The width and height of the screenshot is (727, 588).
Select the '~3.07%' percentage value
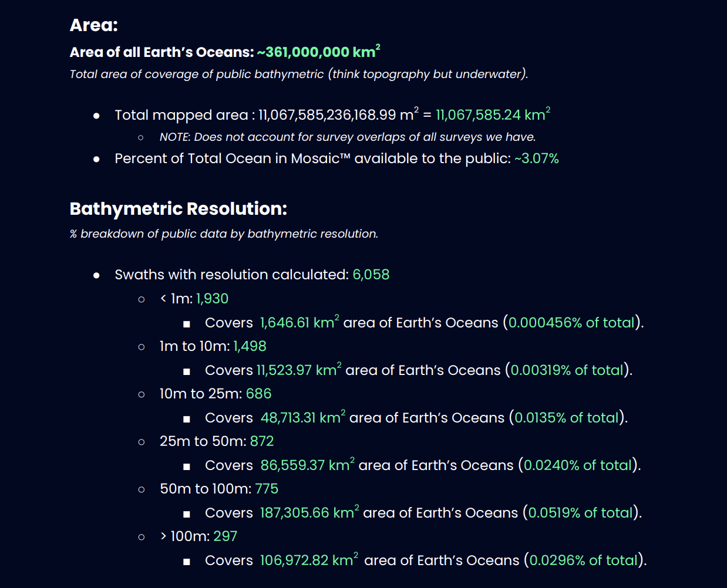[x=537, y=158]
